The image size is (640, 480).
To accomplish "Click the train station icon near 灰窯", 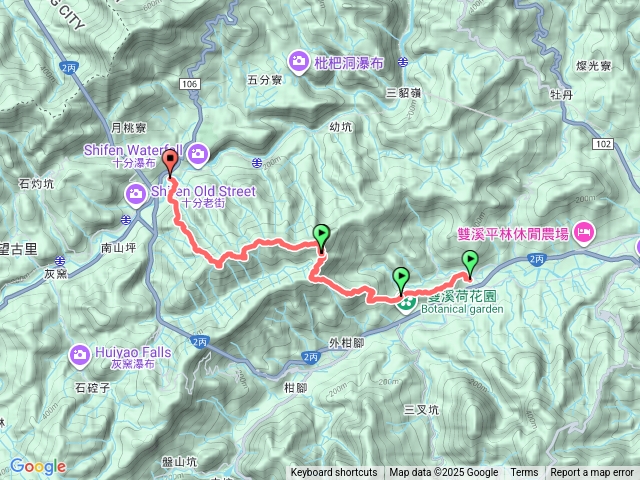I will (x=60, y=260).
